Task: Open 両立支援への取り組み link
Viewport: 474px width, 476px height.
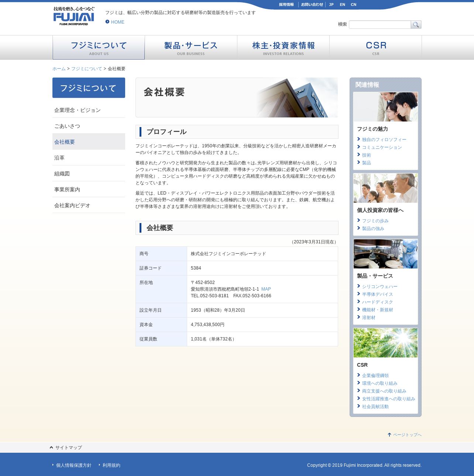Action: [384, 391]
